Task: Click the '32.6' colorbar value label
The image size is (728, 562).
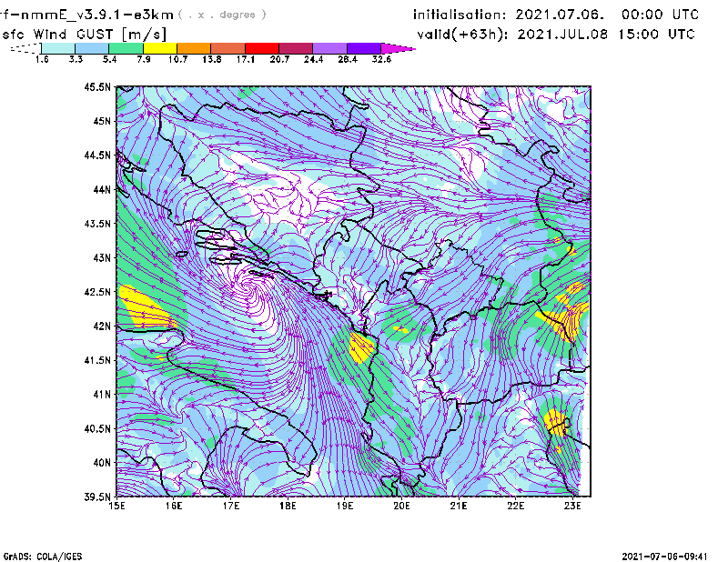Action: (381, 59)
